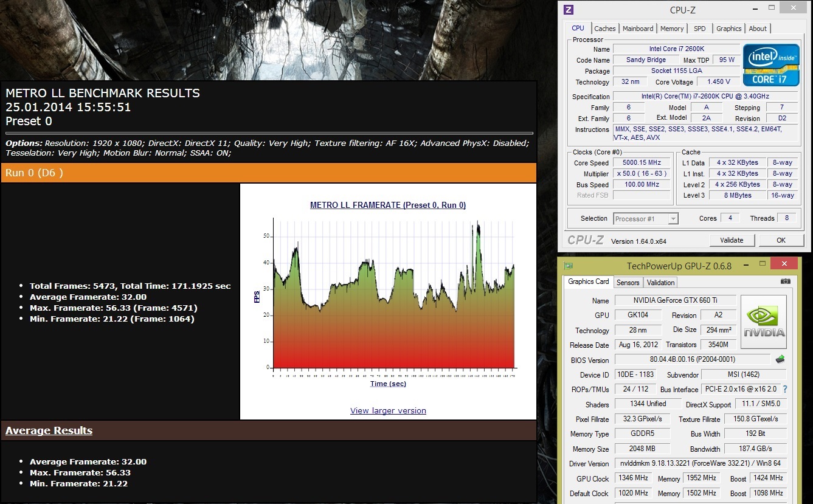The height and width of the screenshot is (504, 813).
Task: Go to the SPD tab
Action: [700, 29]
